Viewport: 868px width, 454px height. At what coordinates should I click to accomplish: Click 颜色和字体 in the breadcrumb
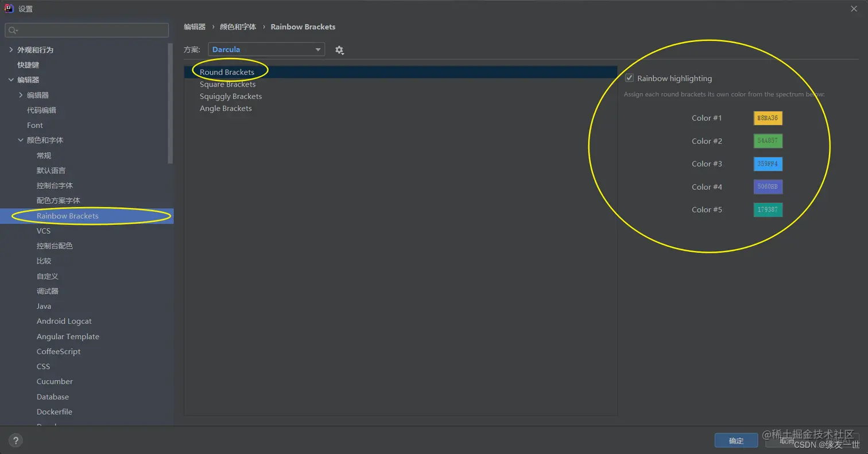[x=238, y=27]
